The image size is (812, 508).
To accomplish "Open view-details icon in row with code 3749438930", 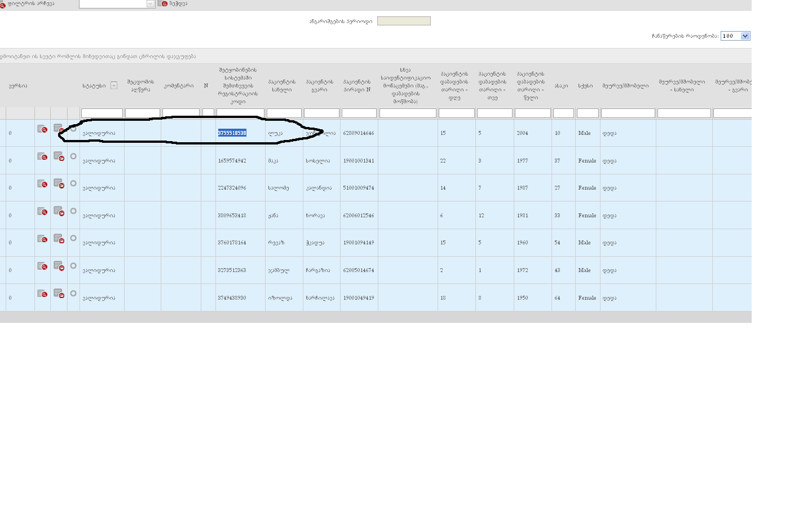I will click(x=42, y=294).
